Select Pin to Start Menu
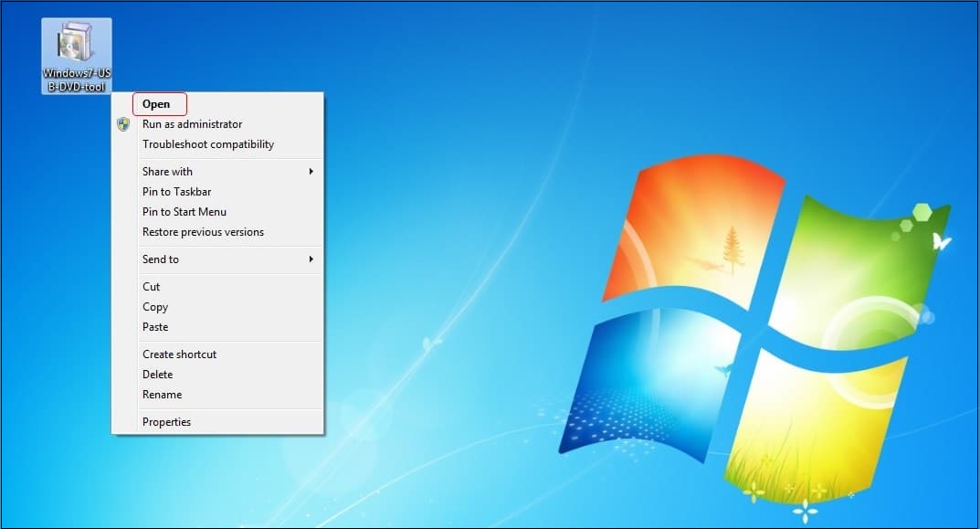The image size is (980, 529). click(217, 211)
